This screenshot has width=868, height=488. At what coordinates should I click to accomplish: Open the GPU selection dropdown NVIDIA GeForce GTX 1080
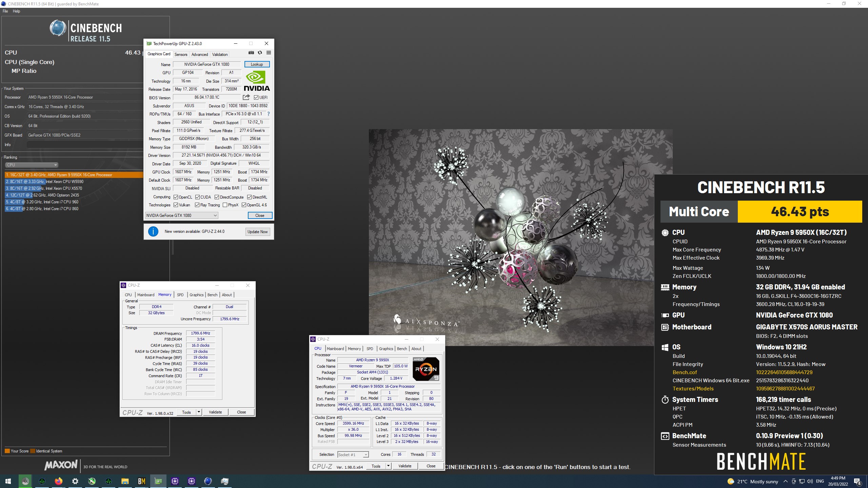(x=181, y=216)
